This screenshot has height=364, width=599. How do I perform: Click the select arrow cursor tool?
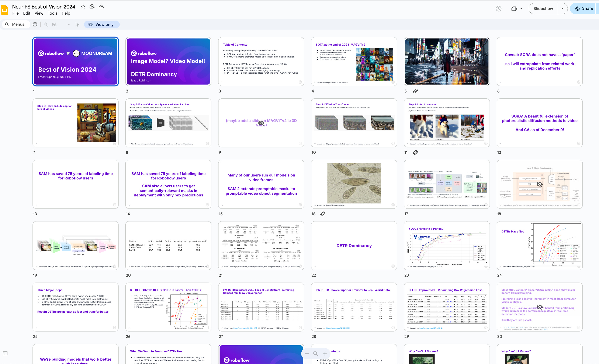click(x=77, y=25)
